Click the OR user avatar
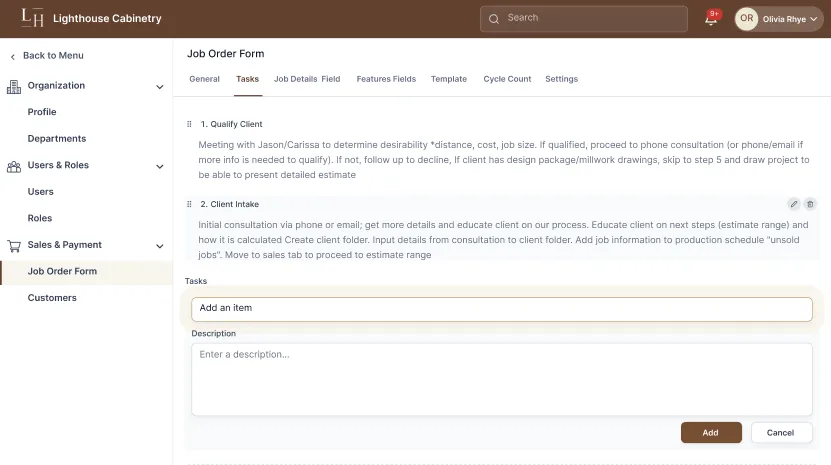 point(746,19)
